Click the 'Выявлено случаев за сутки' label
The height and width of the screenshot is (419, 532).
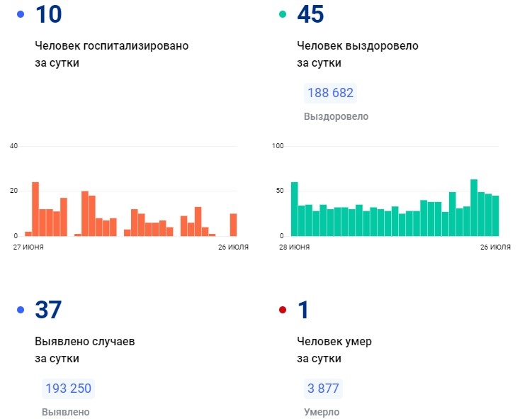coord(84,350)
